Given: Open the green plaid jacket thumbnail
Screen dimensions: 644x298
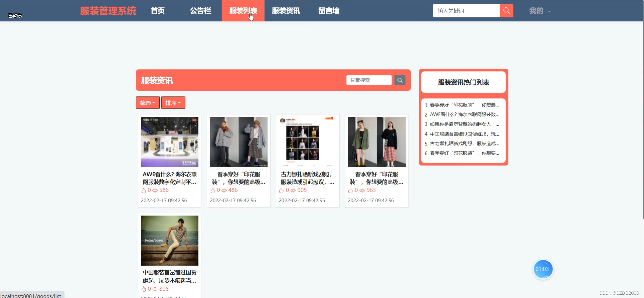Looking at the screenshot, I should (377, 142).
